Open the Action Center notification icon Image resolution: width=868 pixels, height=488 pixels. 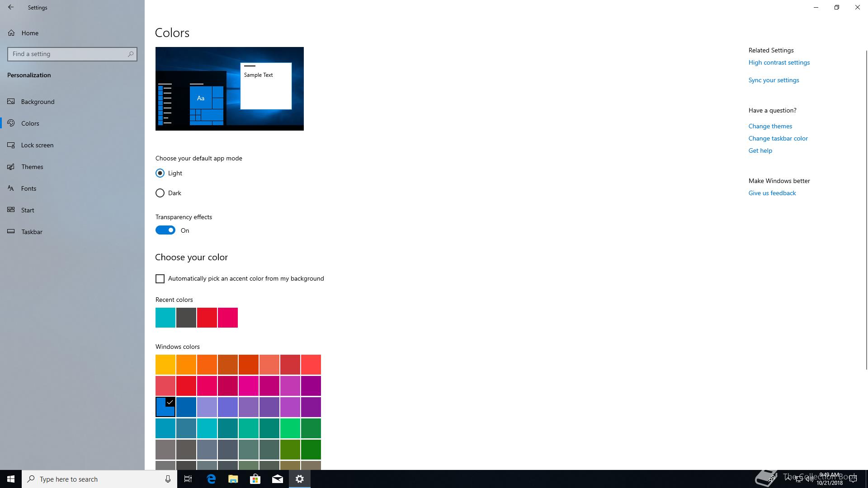click(x=853, y=479)
